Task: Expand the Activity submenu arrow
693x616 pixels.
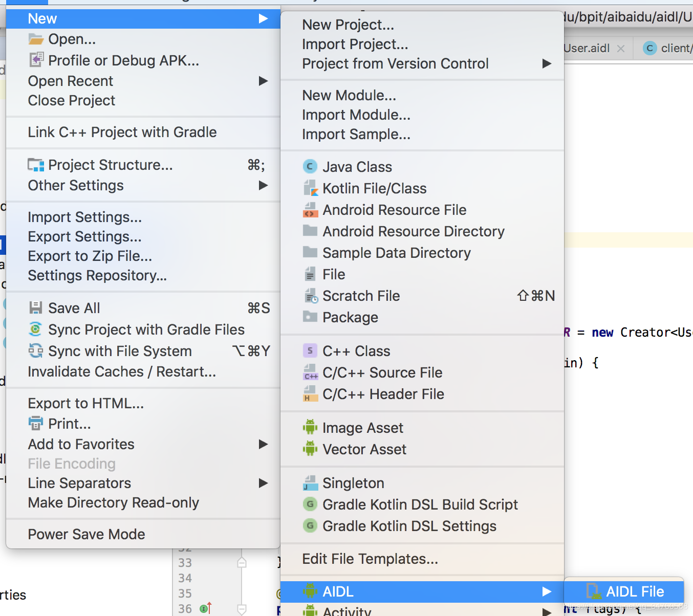Action: (x=547, y=611)
